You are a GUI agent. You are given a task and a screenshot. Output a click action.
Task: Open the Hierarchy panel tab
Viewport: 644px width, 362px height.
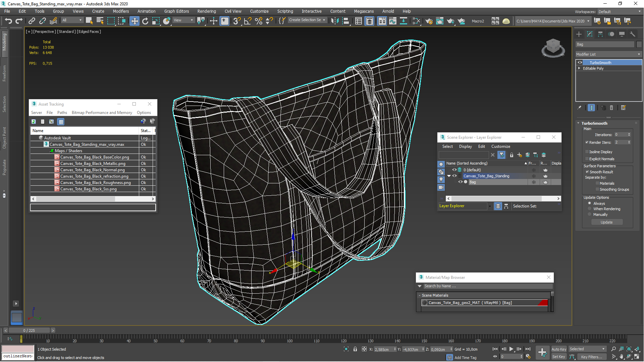pos(600,34)
